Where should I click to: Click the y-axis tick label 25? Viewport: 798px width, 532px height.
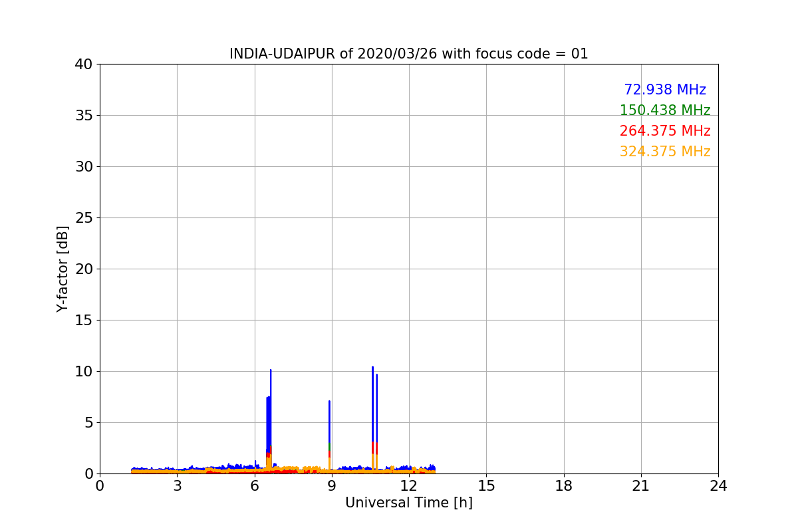coord(84,218)
